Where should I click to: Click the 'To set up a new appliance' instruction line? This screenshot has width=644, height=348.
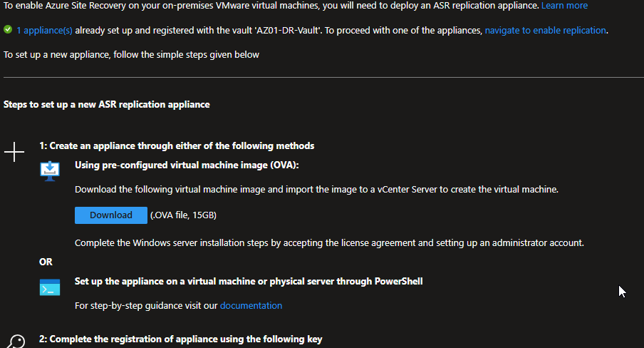click(x=131, y=55)
